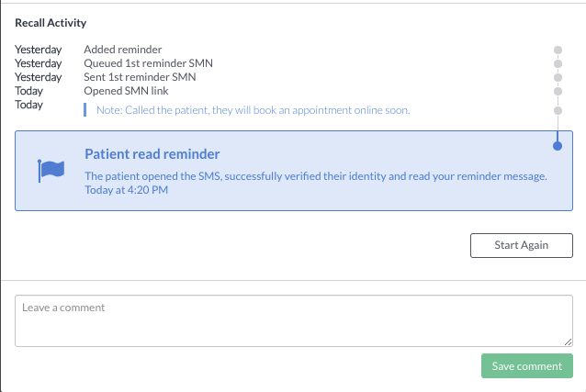Select the Queued 1st reminder timeline dot
The image size is (586, 392).
(558, 63)
